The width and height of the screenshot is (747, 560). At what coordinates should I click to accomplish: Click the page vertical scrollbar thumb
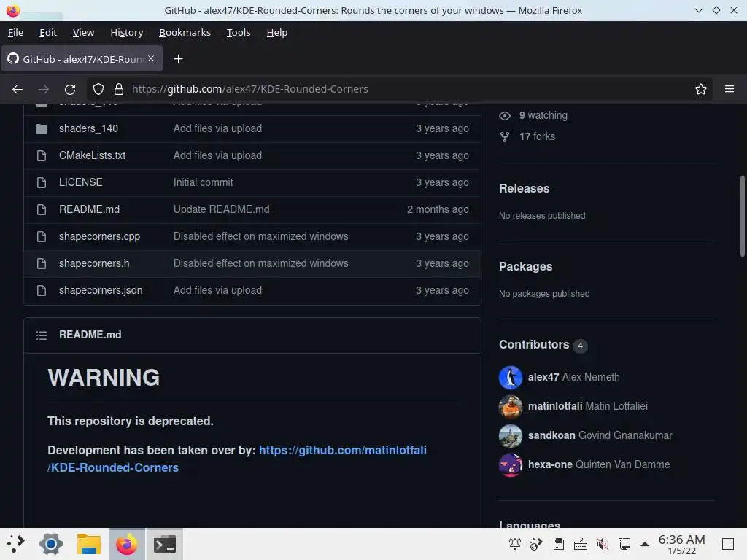click(x=742, y=217)
